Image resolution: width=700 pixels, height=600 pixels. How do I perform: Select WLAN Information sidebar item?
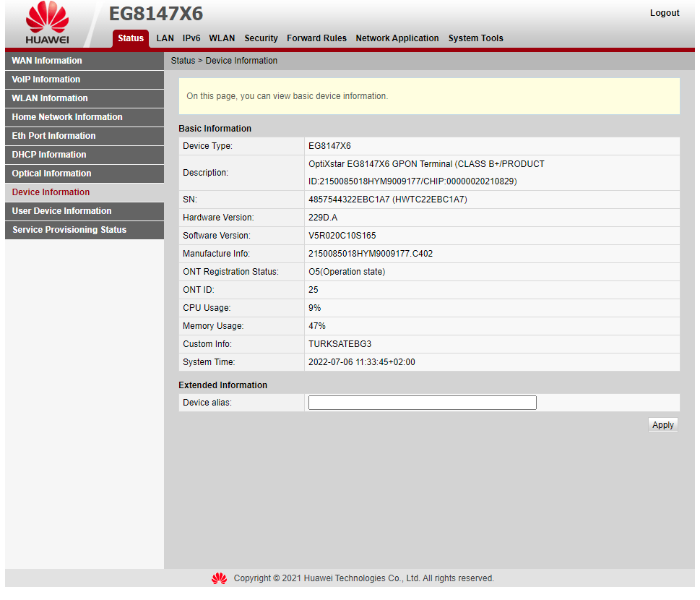(x=85, y=98)
